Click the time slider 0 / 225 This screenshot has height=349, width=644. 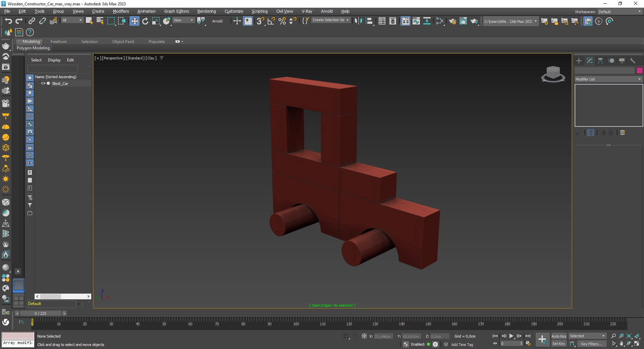click(x=41, y=313)
